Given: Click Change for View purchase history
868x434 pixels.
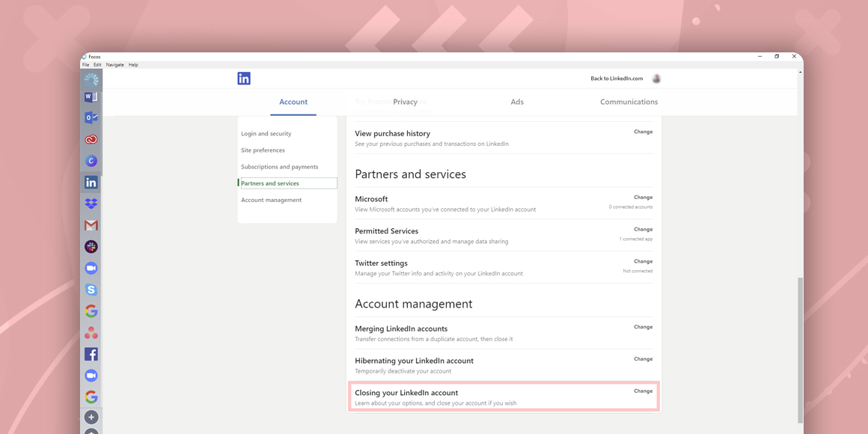Looking at the screenshot, I should coord(644,132).
